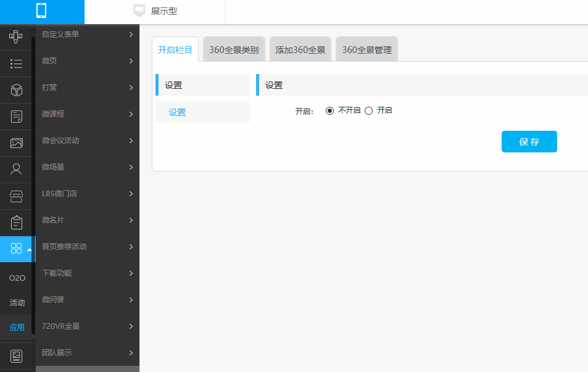Screen dimensions: 588x372
Task: Open the storefront shop icon in sidebar
Action: point(16,196)
